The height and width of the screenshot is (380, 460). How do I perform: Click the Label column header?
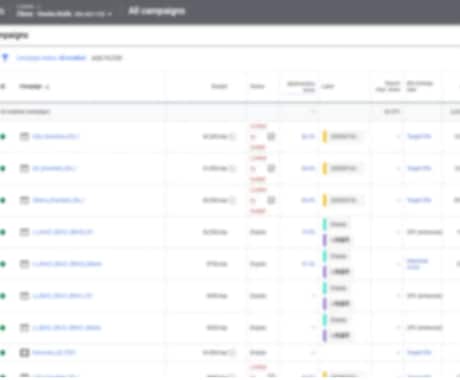(327, 86)
